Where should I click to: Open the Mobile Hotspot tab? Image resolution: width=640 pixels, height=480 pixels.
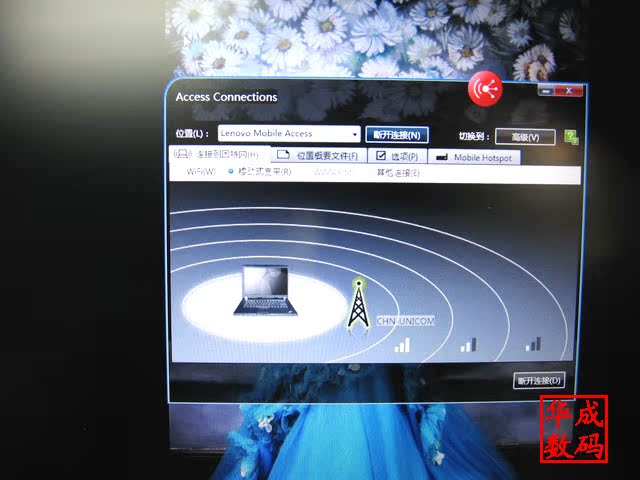coord(474,158)
